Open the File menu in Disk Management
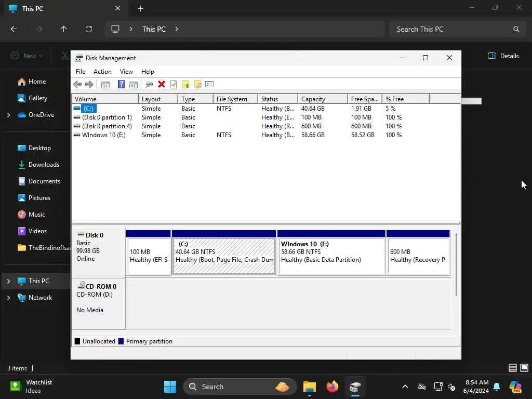 coord(81,72)
